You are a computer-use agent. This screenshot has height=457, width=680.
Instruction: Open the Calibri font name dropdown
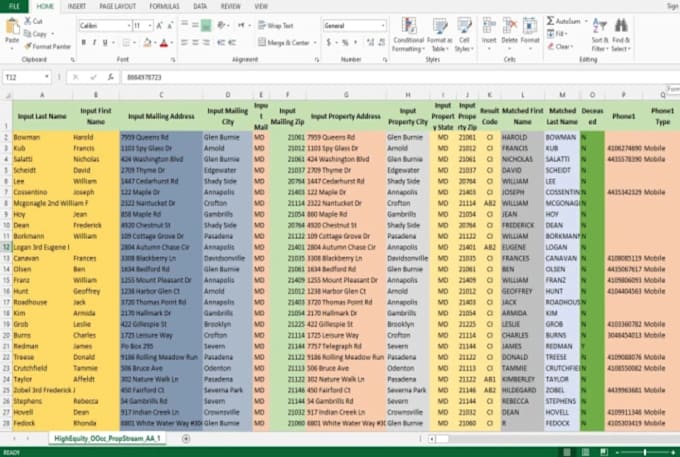[129, 26]
